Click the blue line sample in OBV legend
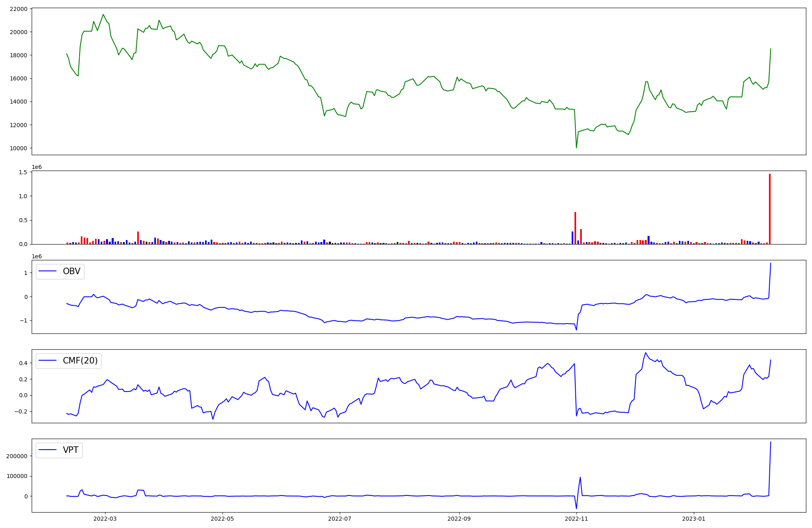 click(x=48, y=272)
